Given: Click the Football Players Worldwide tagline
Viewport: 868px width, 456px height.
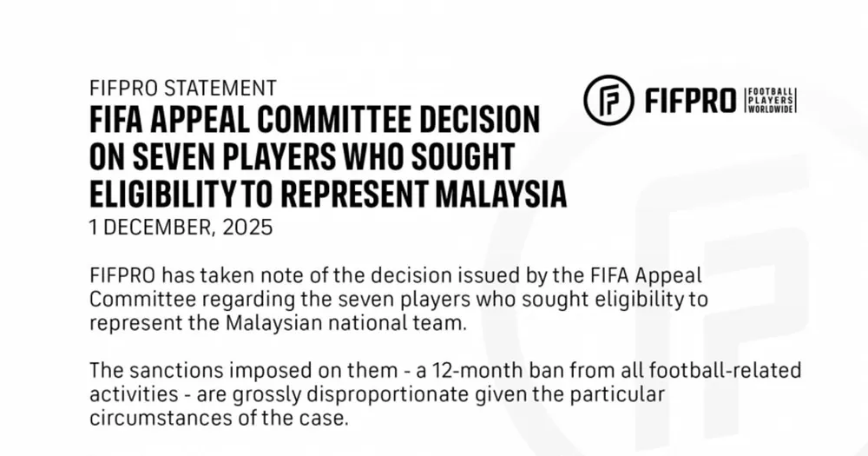Looking at the screenshot, I should 771,100.
